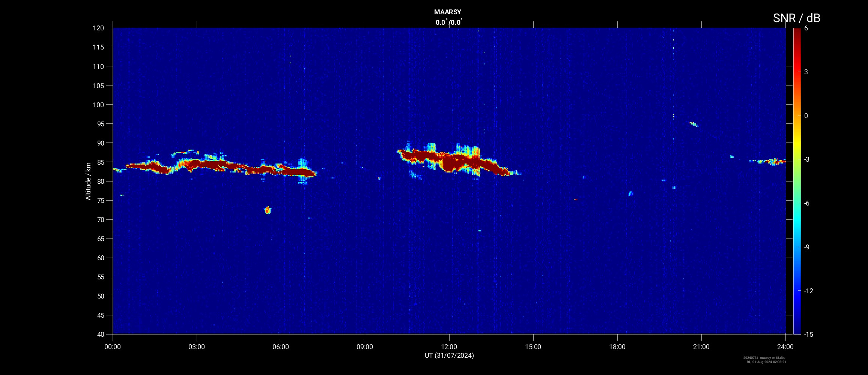The width and height of the screenshot is (868, 375).
Task: Click colorbar value "3"
Action: coord(806,72)
